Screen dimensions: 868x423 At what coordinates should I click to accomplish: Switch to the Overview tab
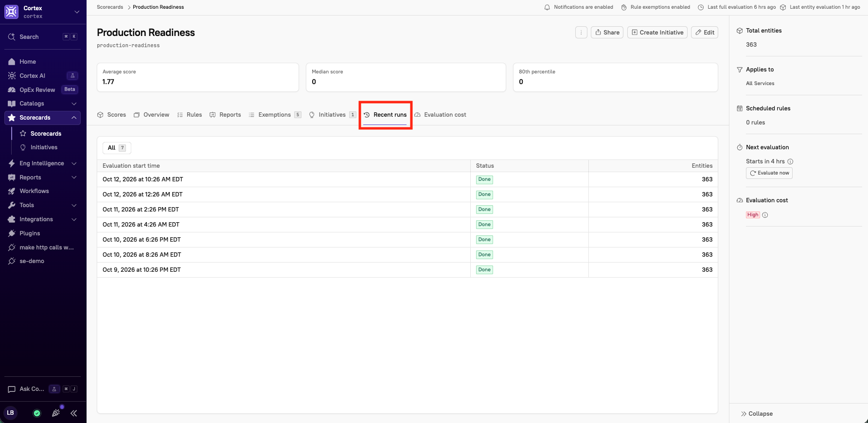(x=152, y=115)
